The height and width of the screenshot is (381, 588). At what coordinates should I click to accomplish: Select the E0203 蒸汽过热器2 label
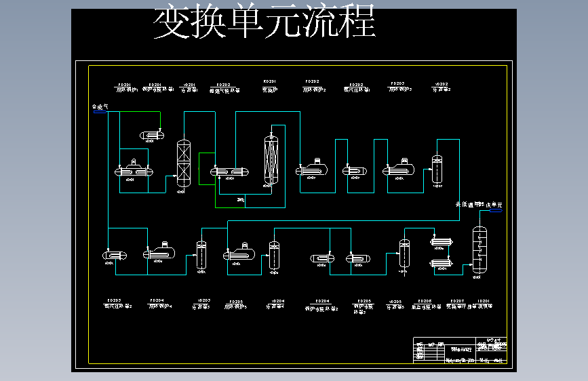coord(117,303)
